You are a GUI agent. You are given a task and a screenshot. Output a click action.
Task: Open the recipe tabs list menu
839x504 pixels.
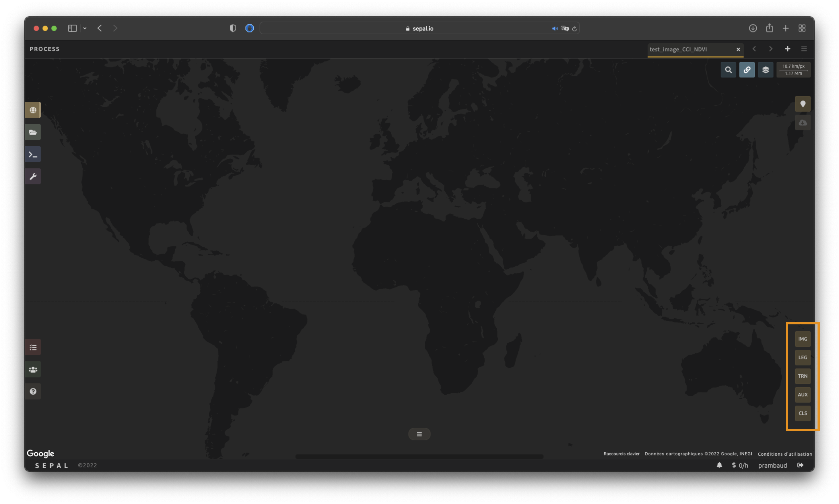coord(804,49)
